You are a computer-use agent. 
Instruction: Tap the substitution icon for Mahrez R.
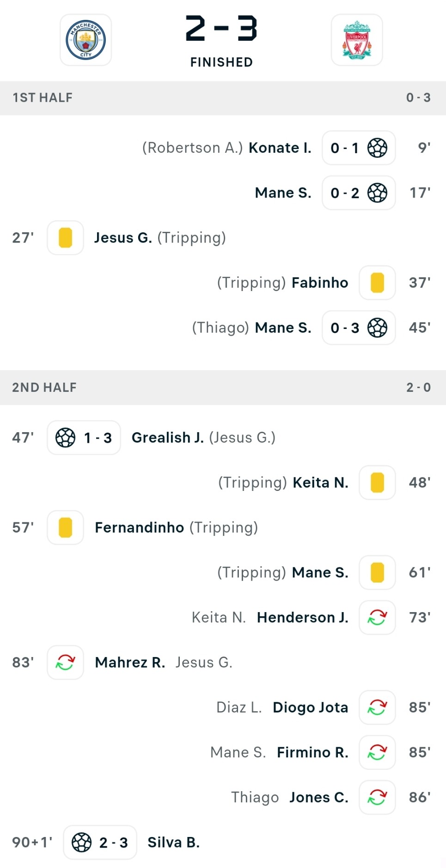[x=65, y=662]
